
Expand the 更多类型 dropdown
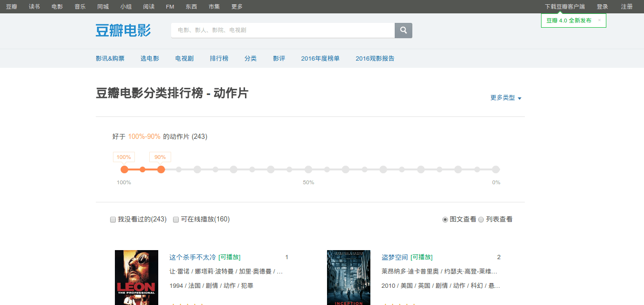pos(506,98)
